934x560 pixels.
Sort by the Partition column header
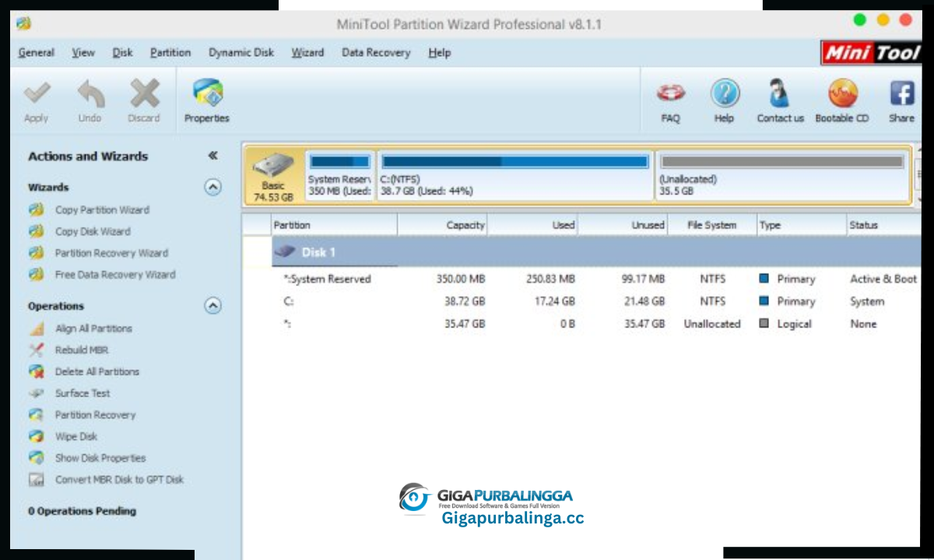[334, 225]
